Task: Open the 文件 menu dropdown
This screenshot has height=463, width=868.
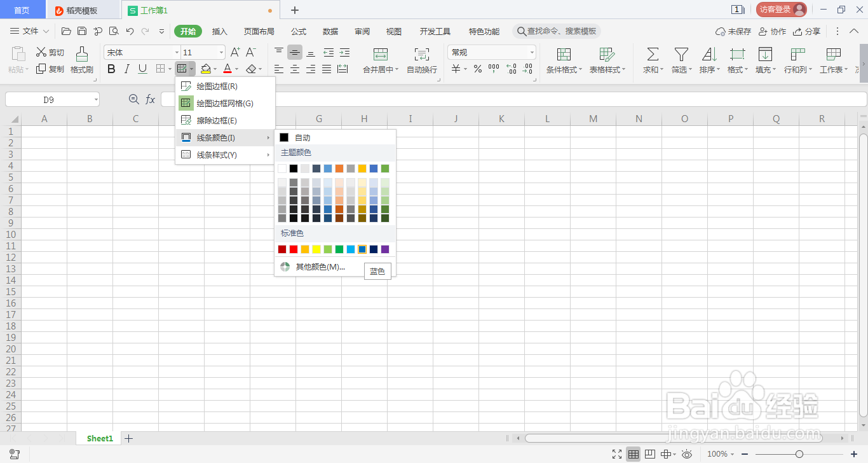Action: tap(30, 31)
